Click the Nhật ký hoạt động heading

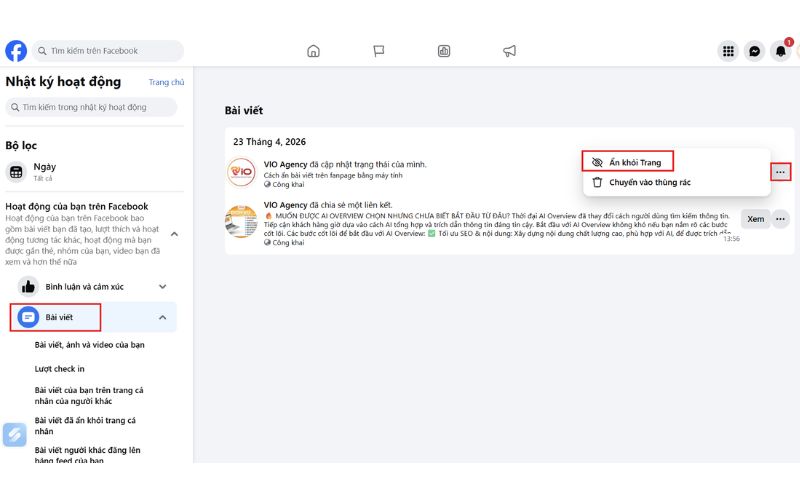[63, 82]
